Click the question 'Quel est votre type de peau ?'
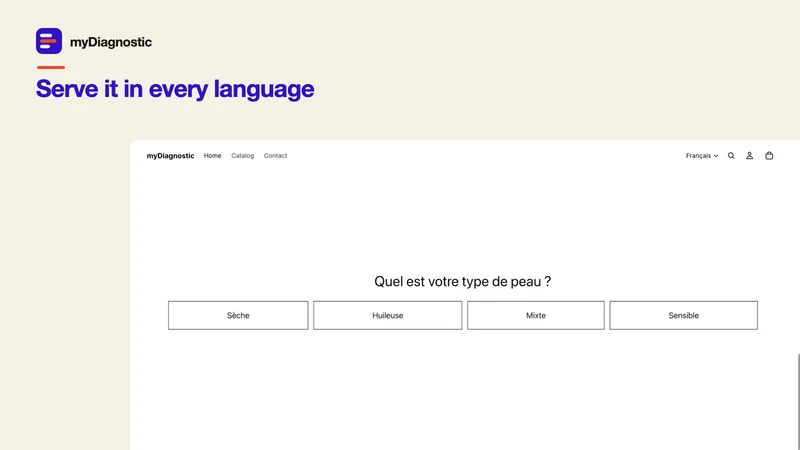The width and height of the screenshot is (800, 450). point(463,282)
